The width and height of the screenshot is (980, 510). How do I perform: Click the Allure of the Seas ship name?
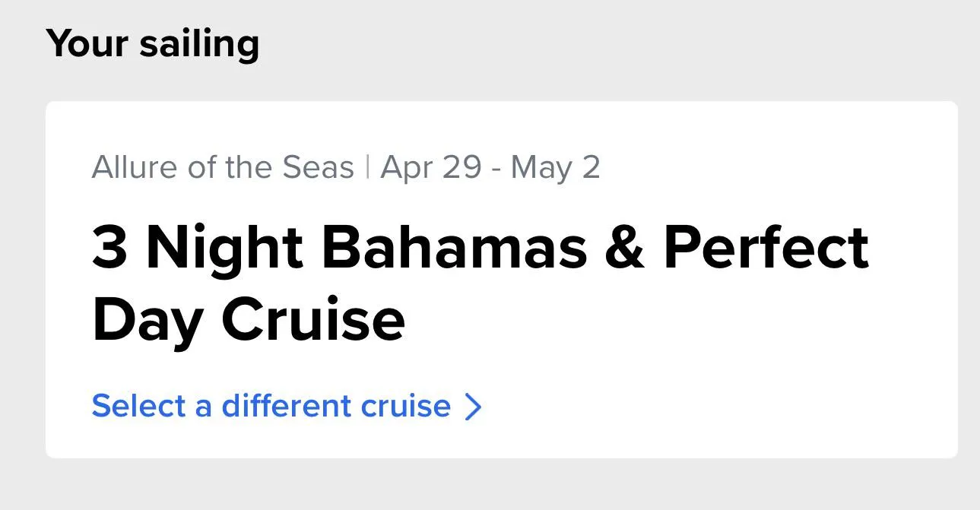pos(223,167)
